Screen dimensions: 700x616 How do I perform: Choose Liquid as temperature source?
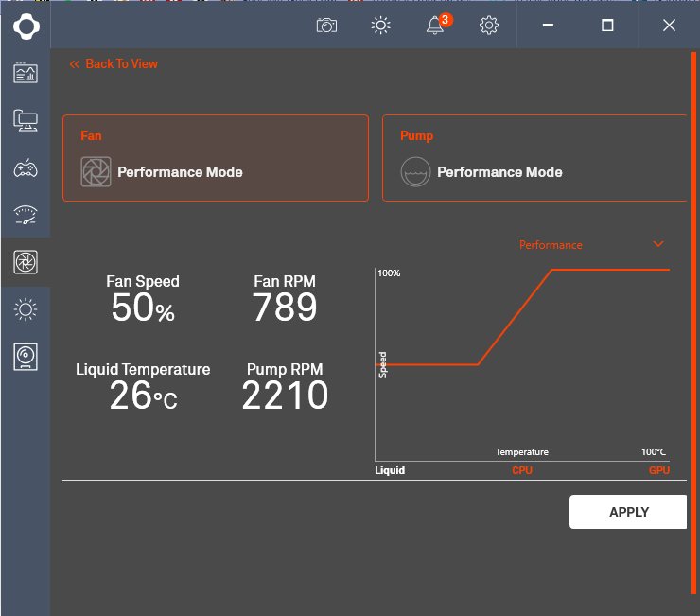click(390, 470)
